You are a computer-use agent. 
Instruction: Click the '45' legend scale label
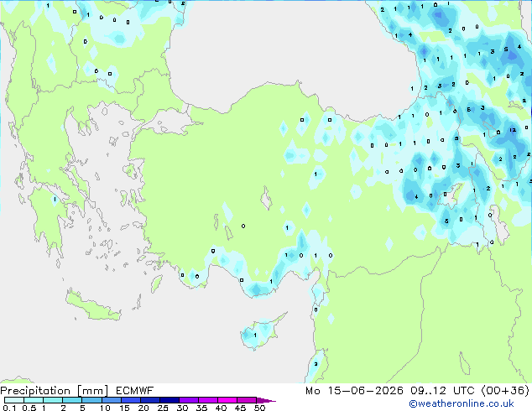coord(240,408)
